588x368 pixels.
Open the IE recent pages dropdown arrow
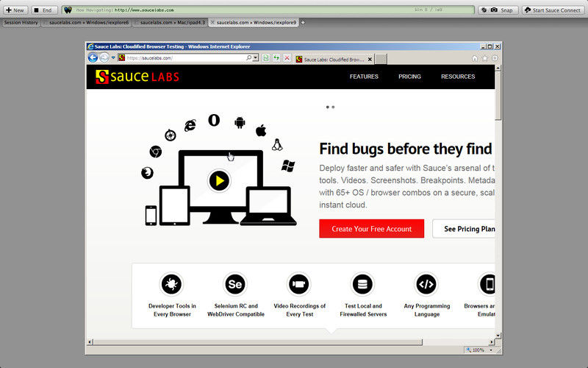coord(113,58)
